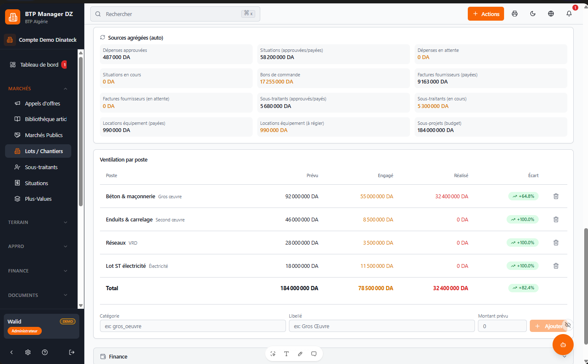Open Plus-Values in the sidebar
The image size is (588, 364).
coord(38,199)
